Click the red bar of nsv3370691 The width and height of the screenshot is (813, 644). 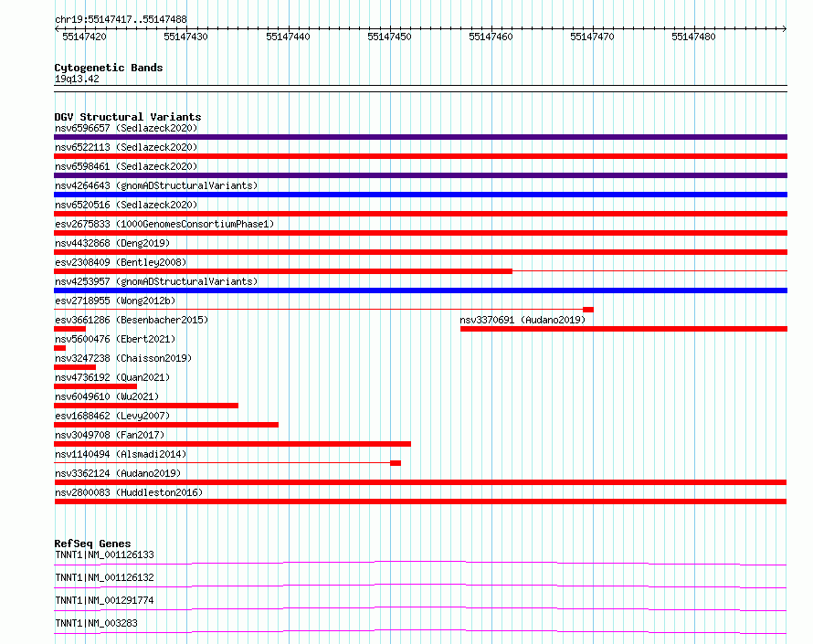tap(624, 329)
